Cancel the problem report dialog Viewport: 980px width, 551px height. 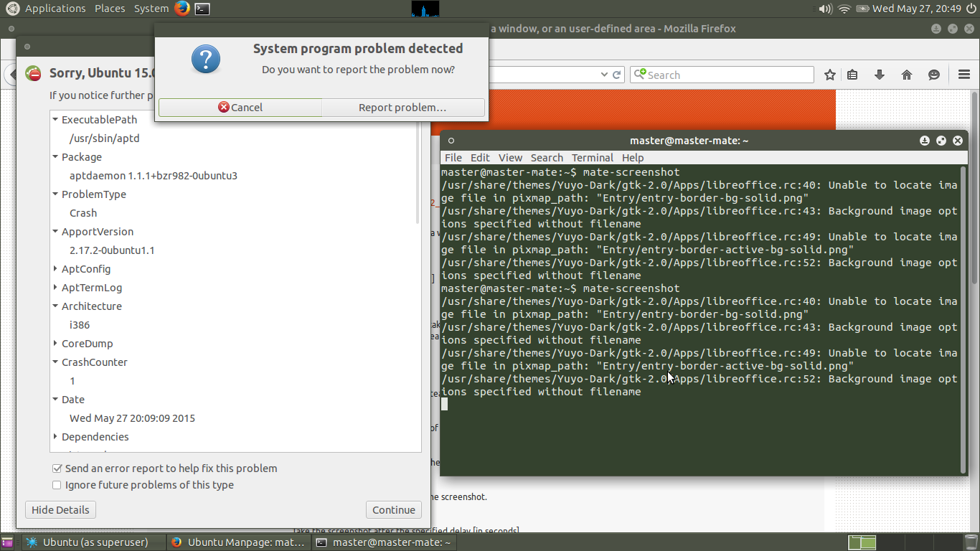point(240,108)
